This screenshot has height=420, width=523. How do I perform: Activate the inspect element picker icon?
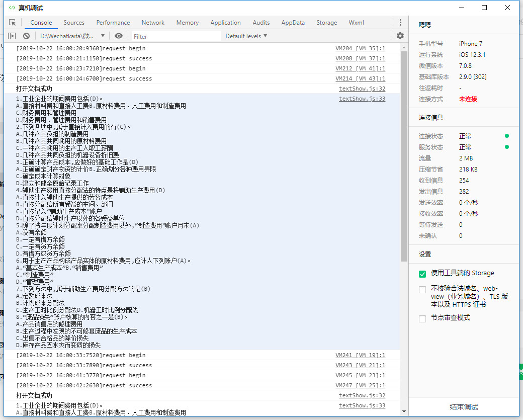point(13,23)
